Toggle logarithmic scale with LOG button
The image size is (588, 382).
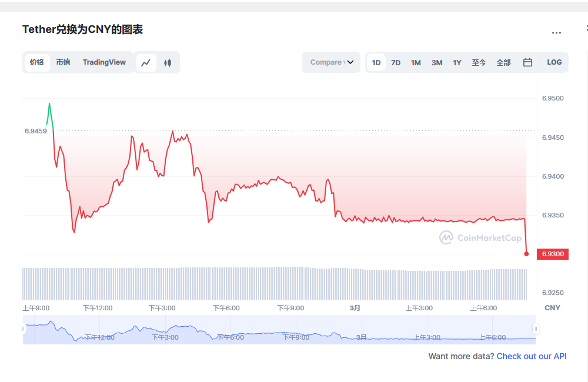[554, 62]
